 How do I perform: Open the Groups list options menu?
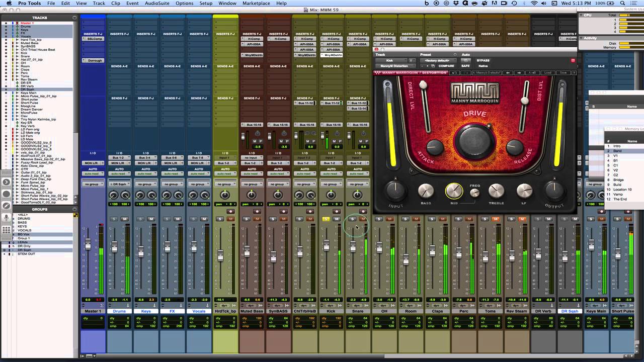tap(75, 209)
